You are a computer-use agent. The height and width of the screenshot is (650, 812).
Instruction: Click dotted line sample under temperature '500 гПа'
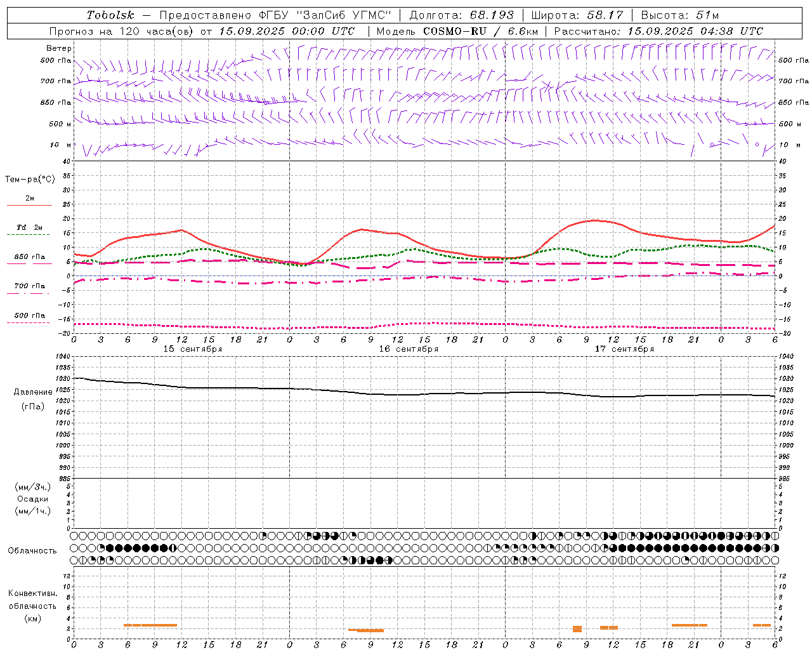coord(28,323)
